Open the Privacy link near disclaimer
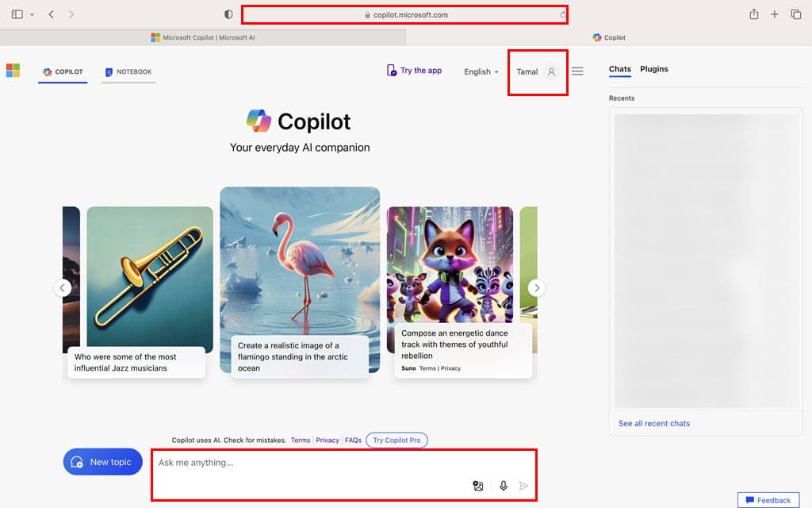 (327, 440)
